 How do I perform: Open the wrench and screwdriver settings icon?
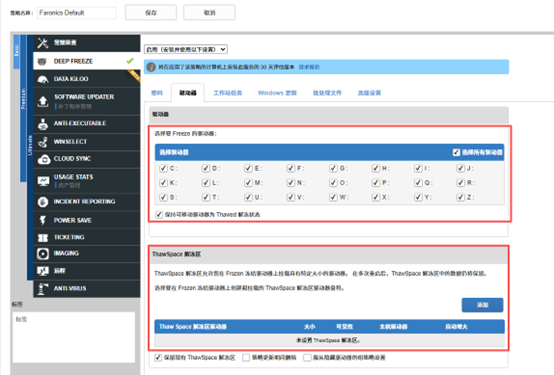click(x=43, y=43)
